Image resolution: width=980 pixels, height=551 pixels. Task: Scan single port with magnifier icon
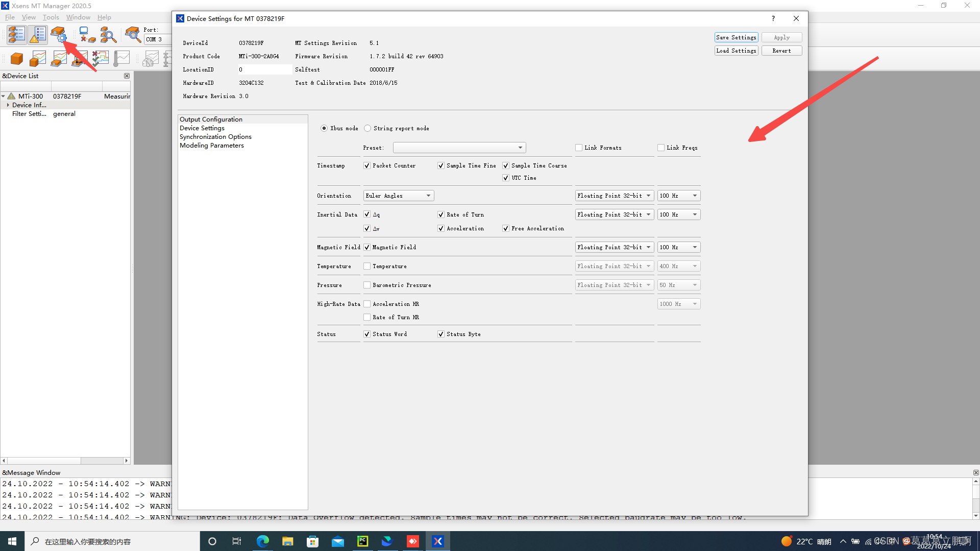[133, 35]
